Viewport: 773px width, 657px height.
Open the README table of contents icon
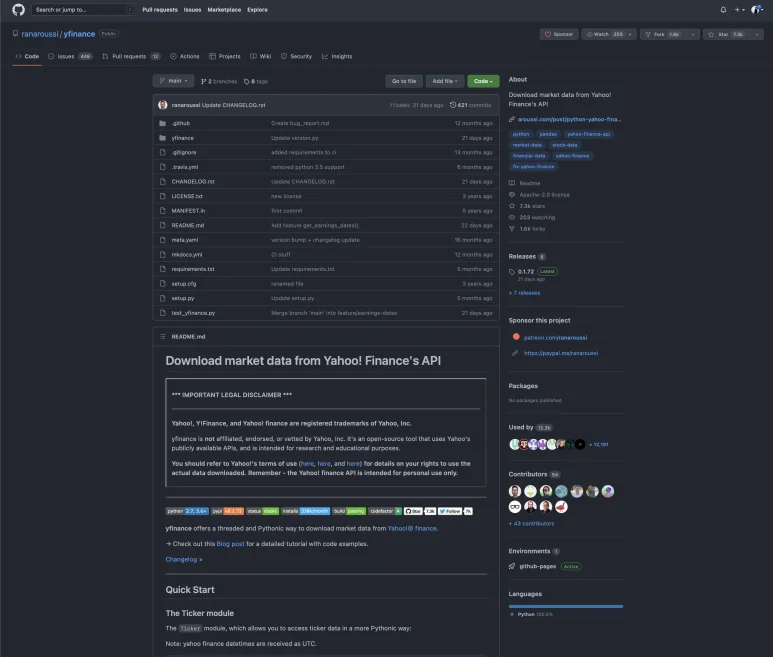tap(162, 337)
